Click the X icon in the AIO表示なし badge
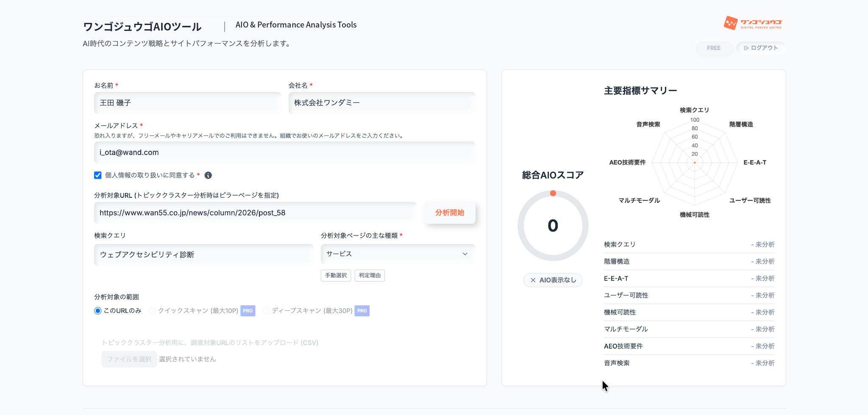Screen dimensions: 868x415 click(533, 280)
